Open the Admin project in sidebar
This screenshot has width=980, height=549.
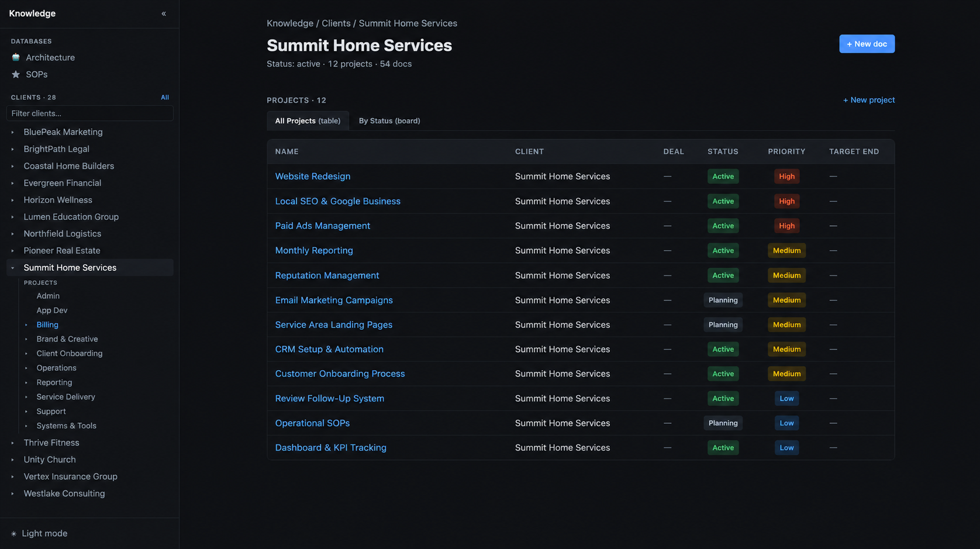click(x=48, y=296)
